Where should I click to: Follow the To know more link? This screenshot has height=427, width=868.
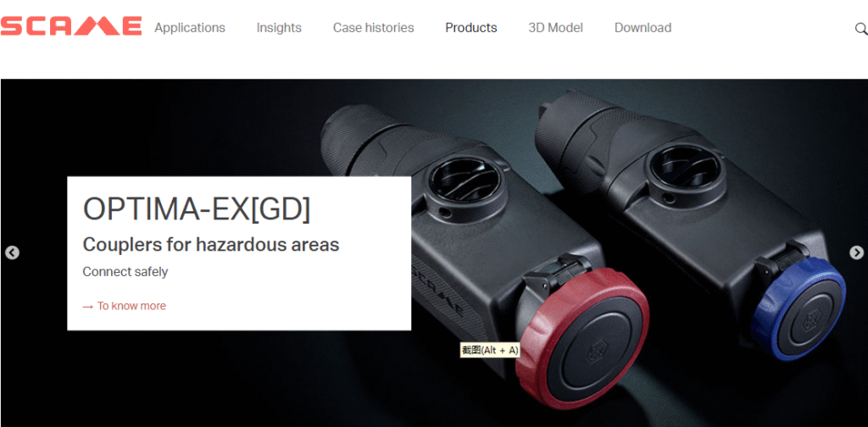click(131, 306)
